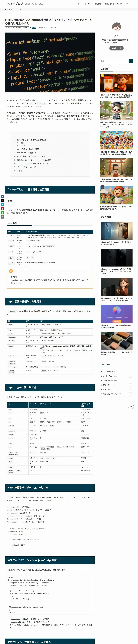Open the ホーム menu item
Image resolution: width=138 pixels, height=644 pixels.
80,4
